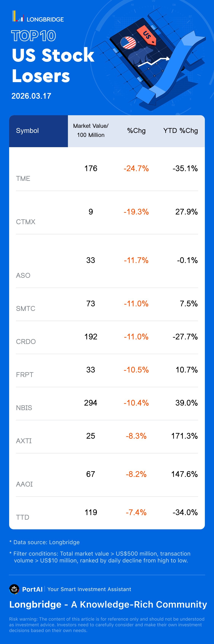Click the American flag icon
Image resolution: width=214 pixels, height=644 pixels.
128,43
